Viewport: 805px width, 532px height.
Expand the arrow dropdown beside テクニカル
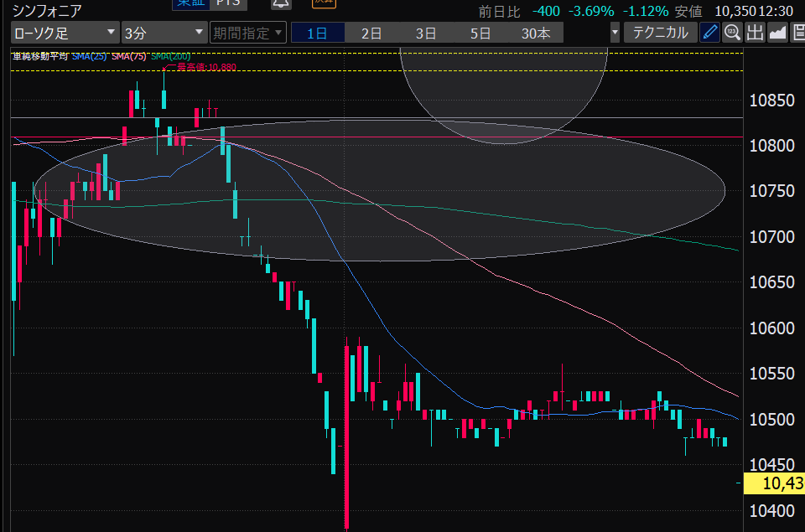pyautogui.click(x=615, y=34)
